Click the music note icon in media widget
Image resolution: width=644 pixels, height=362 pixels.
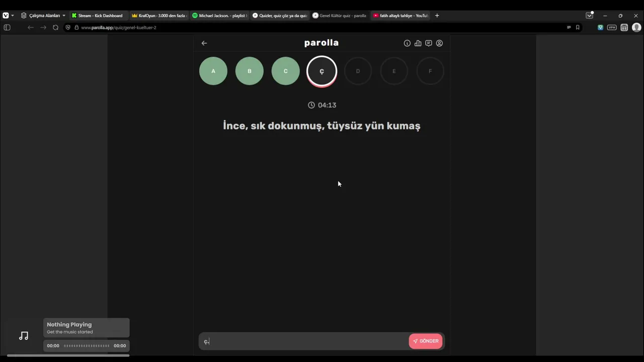tap(24, 336)
